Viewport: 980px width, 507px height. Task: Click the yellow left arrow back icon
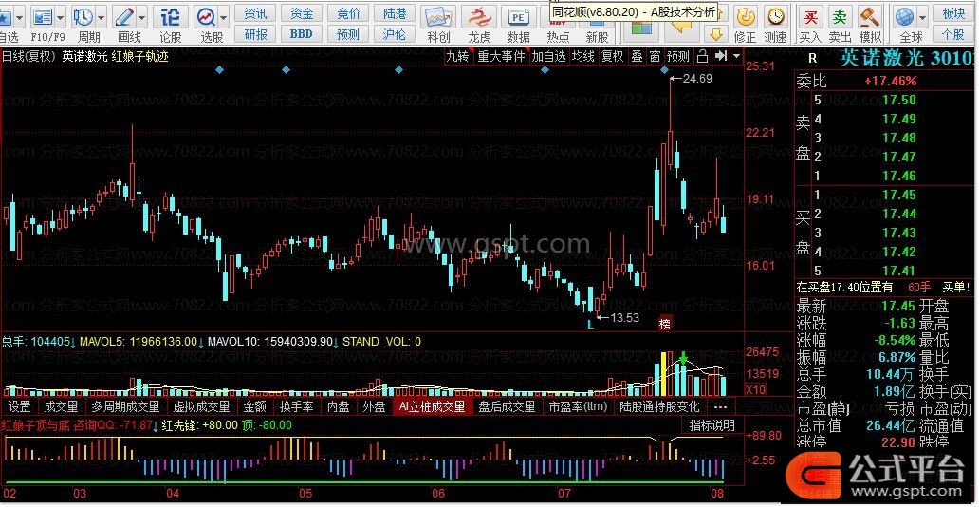pos(680,28)
